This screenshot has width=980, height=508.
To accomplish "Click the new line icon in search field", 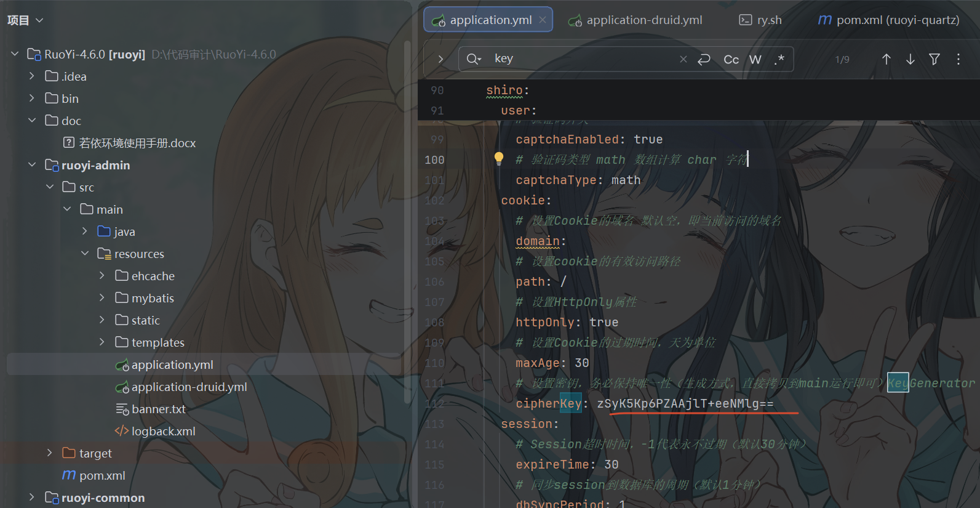I will pos(704,59).
